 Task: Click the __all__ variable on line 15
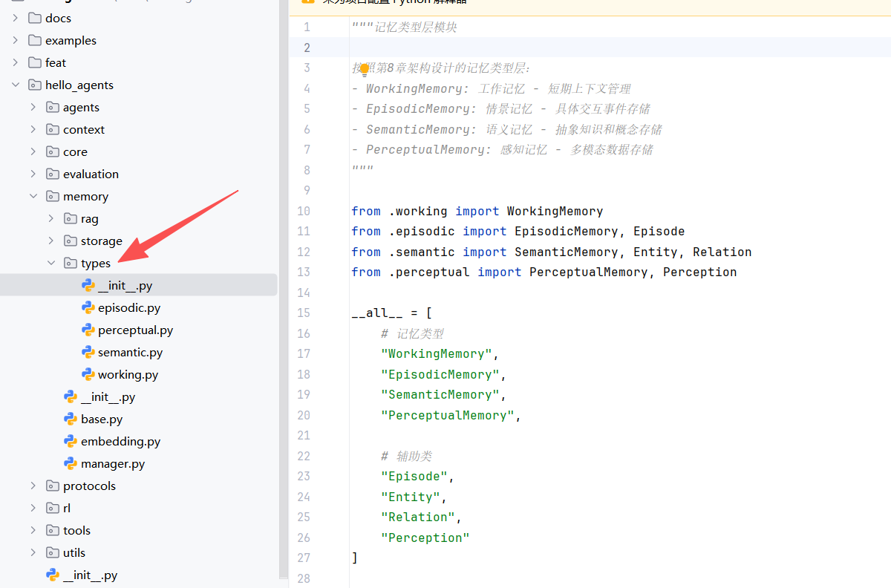[377, 313]
